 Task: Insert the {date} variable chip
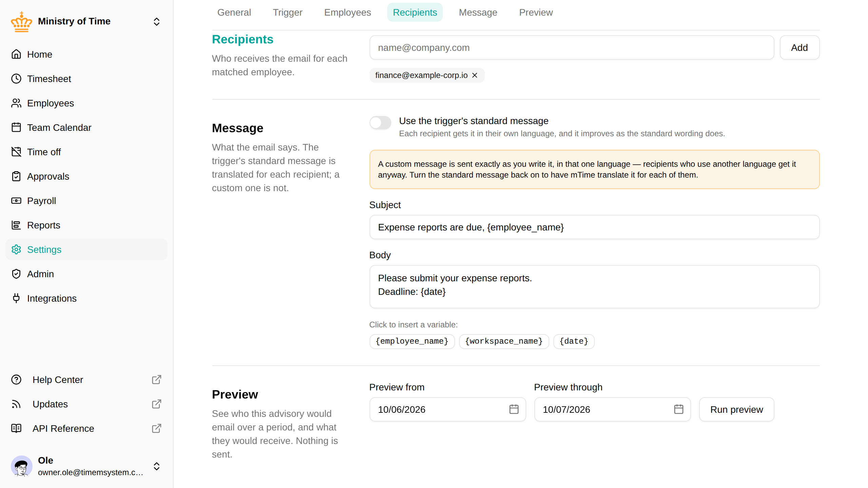coord(574,341)
